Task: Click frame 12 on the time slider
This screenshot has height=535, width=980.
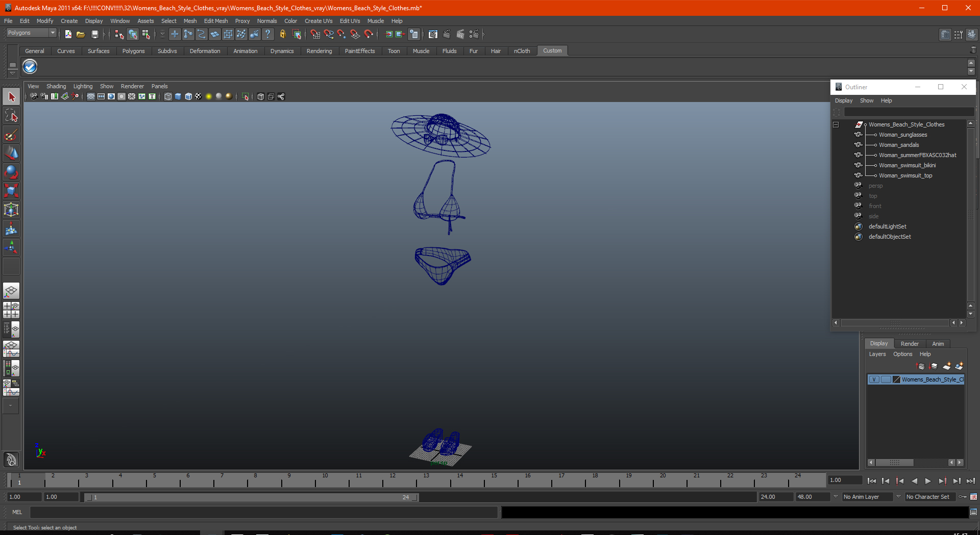Action: 393,479
